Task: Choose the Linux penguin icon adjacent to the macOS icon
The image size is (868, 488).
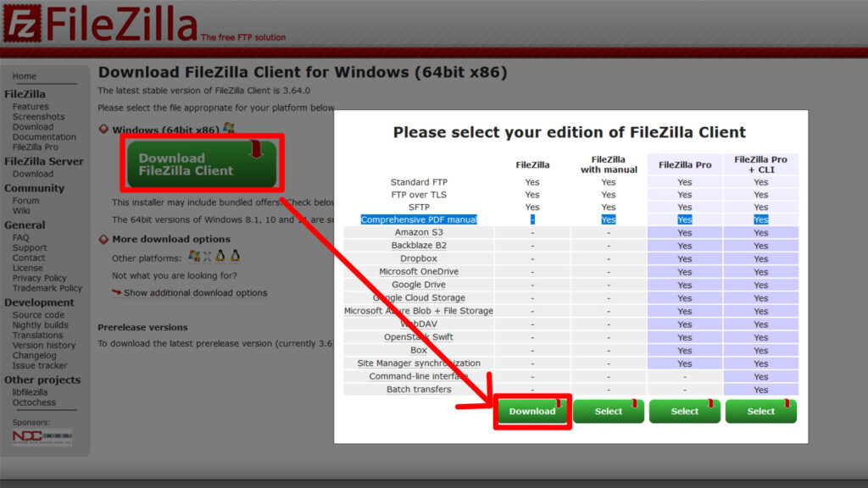Action: point(220,256)
